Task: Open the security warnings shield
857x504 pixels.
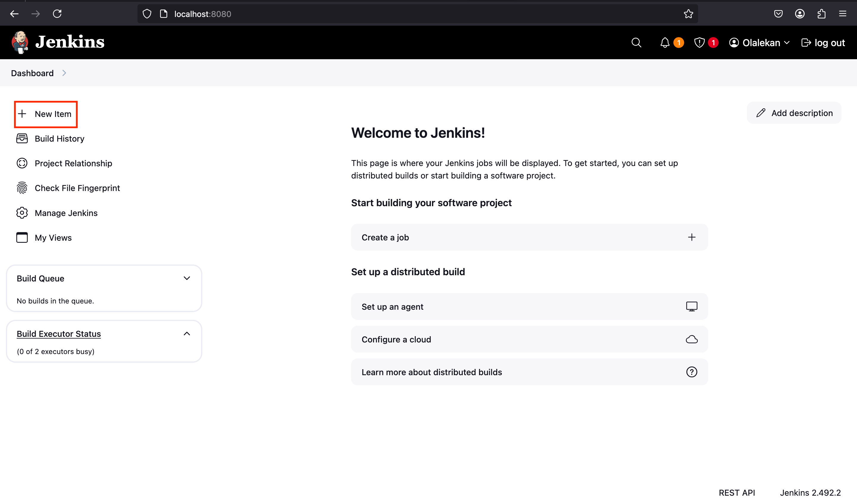Action: [699, 43]
